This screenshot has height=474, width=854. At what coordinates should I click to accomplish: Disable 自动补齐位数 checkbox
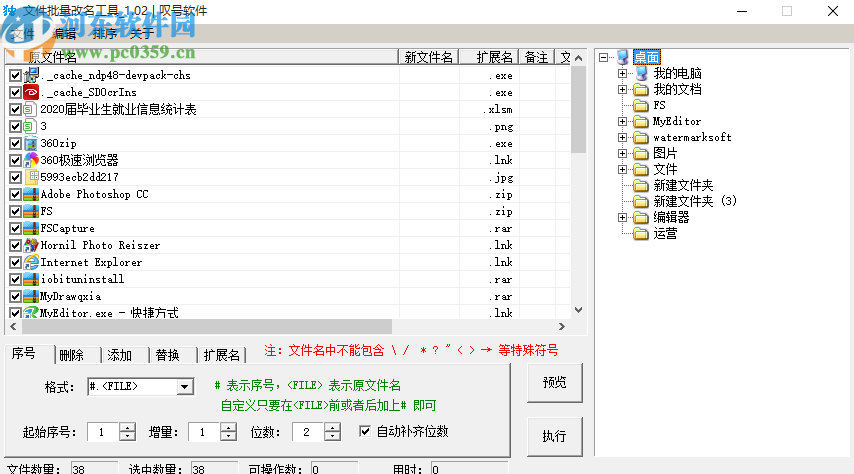[x=365, y=432]
